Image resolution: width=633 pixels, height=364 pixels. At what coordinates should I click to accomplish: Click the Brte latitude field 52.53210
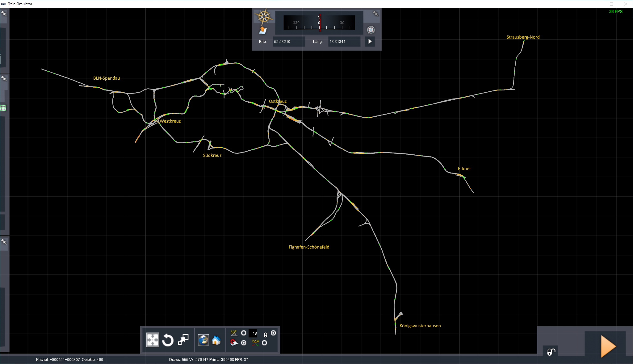tap(288, 42)
